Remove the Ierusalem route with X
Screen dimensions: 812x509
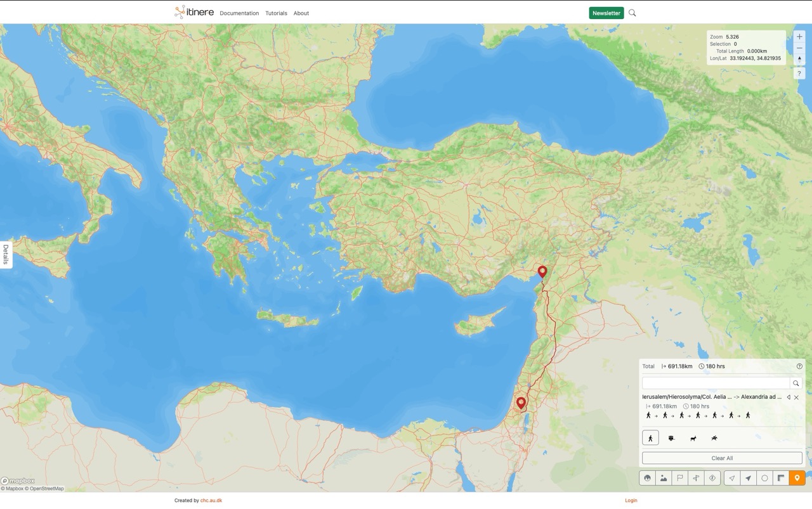[797, 397]
